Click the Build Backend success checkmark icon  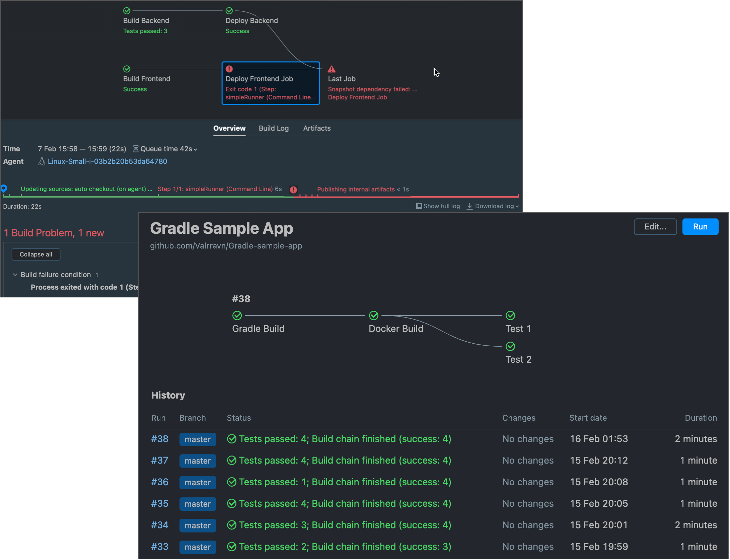[x=127, y=11]
